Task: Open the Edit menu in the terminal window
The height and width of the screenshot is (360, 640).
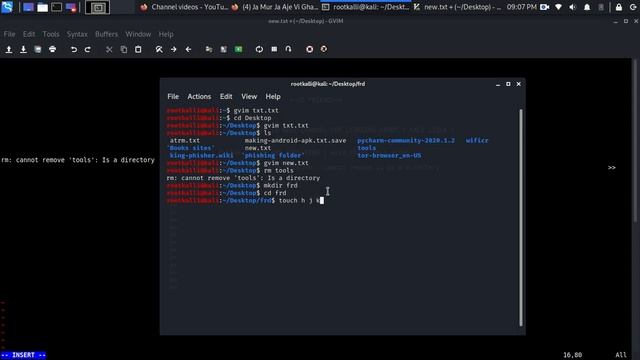Action: (226, 97)
